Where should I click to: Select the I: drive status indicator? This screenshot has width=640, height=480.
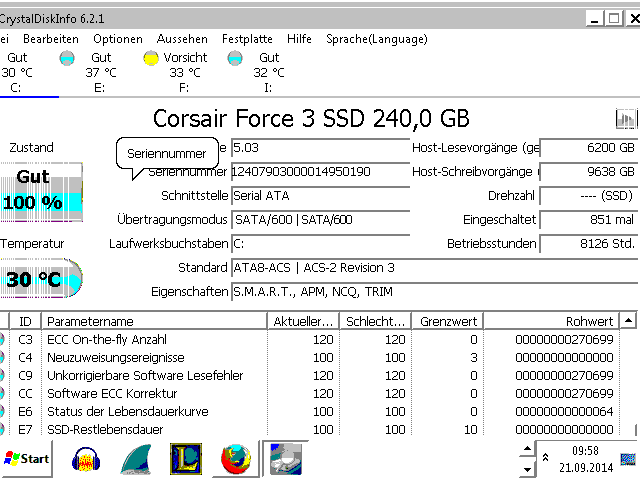click(x=235, y=58)
